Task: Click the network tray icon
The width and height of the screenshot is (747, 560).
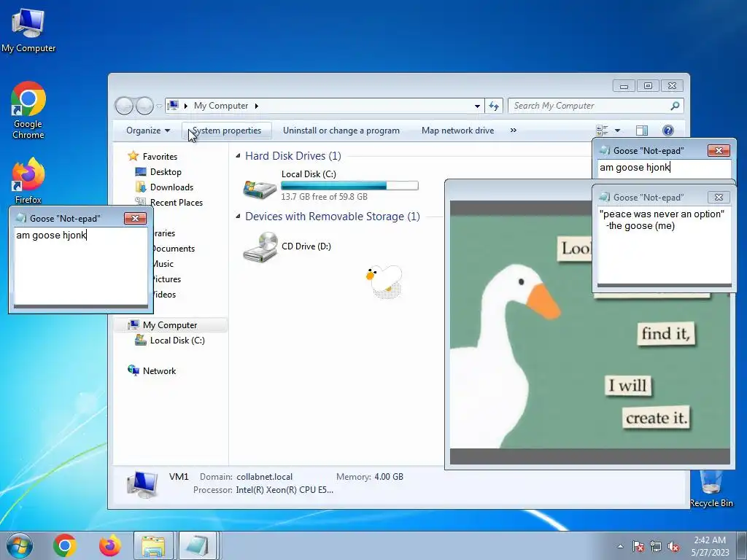Action: click(656, 547)
